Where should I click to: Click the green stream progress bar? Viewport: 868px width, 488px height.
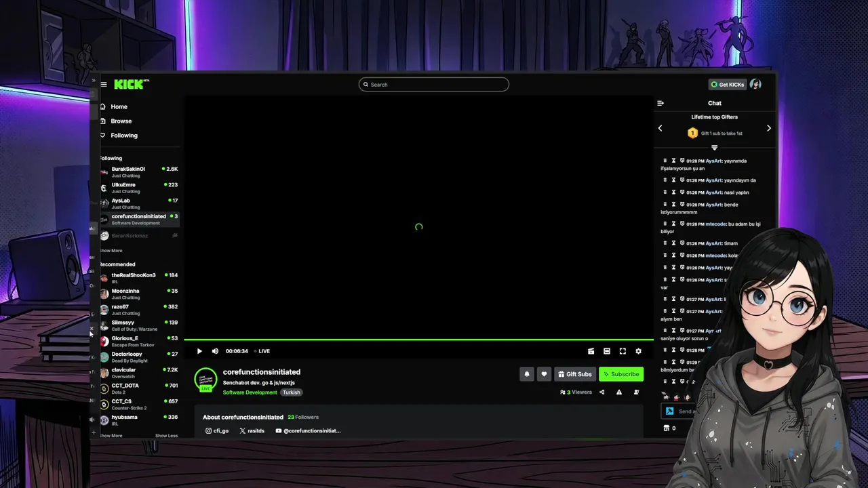418,340
